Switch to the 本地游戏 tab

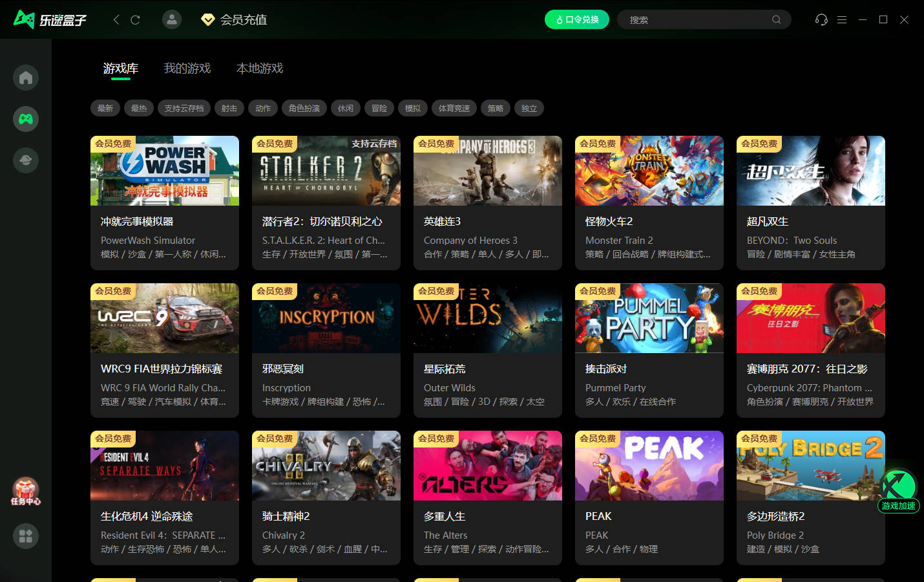(260, 69)
